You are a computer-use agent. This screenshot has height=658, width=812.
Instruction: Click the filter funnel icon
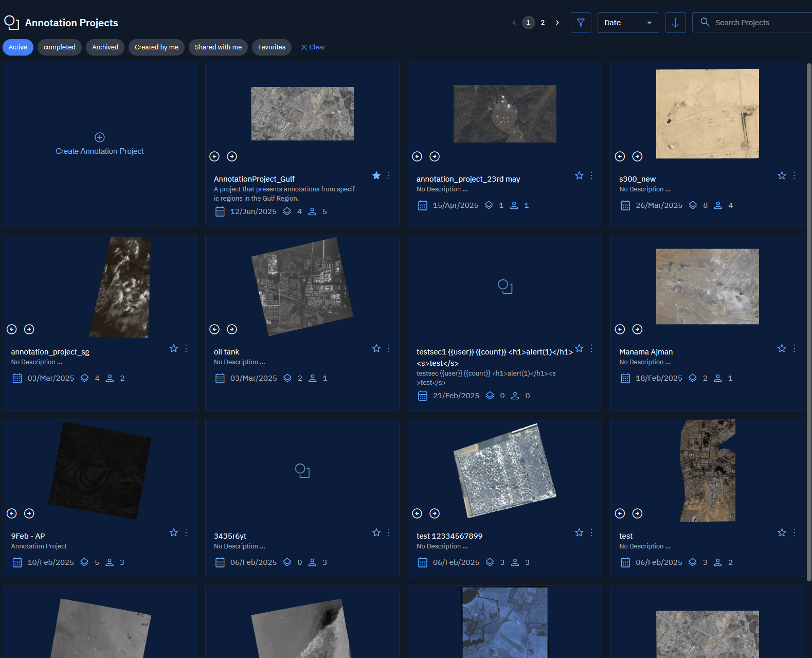click(x=581, y=23)
